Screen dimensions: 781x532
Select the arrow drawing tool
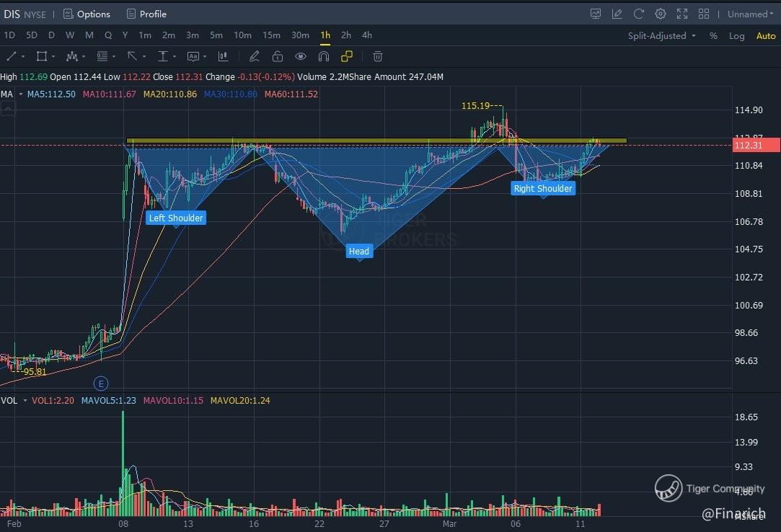pyautogui.click(x=132, y=56)
